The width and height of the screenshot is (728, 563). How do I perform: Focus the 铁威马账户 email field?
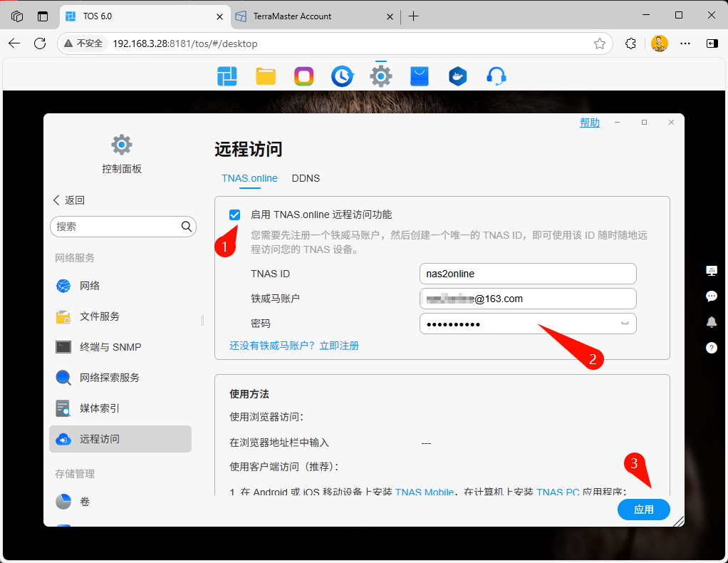(x=528, y=299)
